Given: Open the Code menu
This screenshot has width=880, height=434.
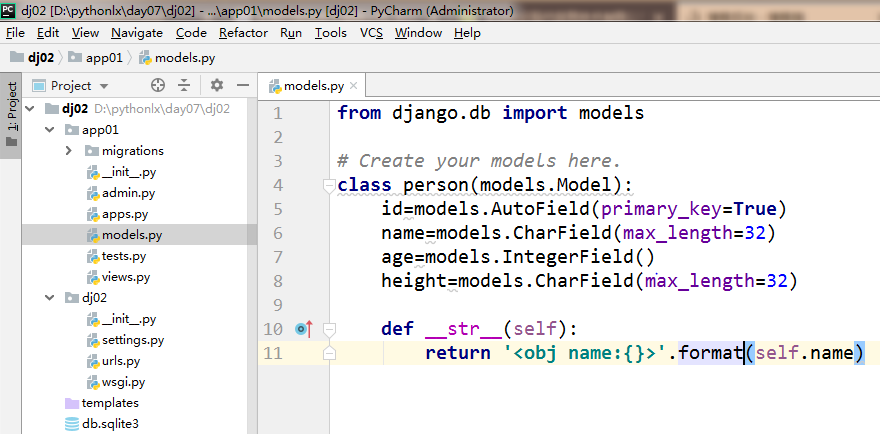Looking at the screenshot, I should point(191,33).
